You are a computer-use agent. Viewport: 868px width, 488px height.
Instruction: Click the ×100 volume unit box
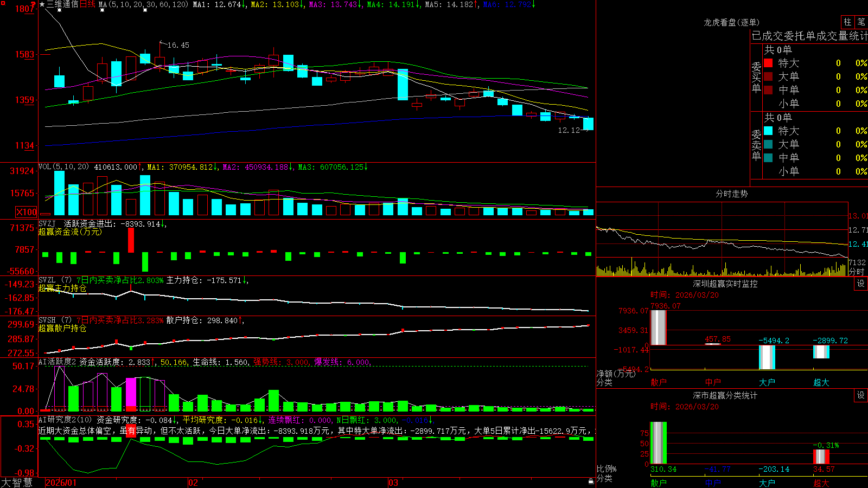26,212
